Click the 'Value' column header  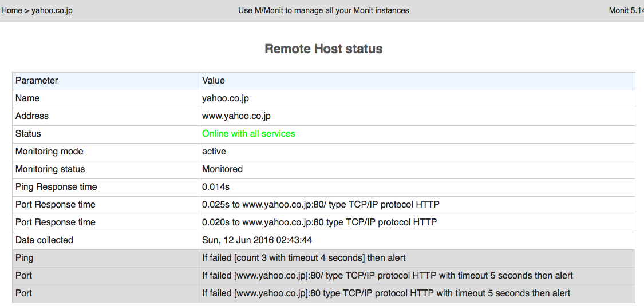[x=417, y=81]
